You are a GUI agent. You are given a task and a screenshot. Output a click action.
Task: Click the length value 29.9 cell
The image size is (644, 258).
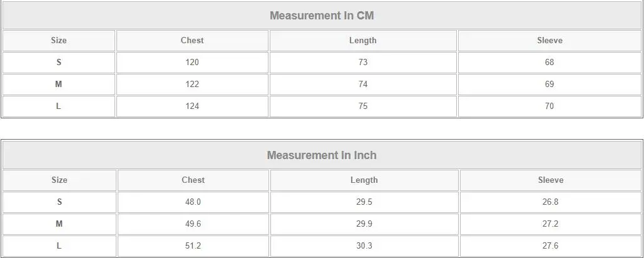point(364,224)
